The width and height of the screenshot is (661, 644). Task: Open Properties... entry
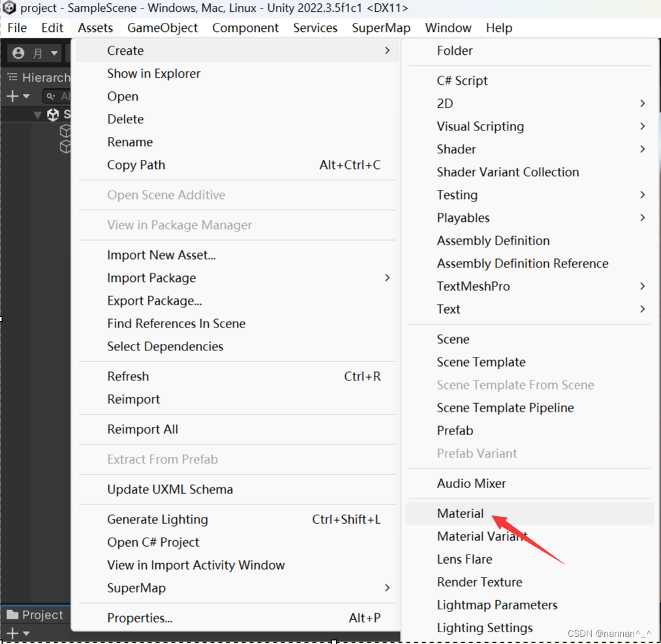pos(238,618)
